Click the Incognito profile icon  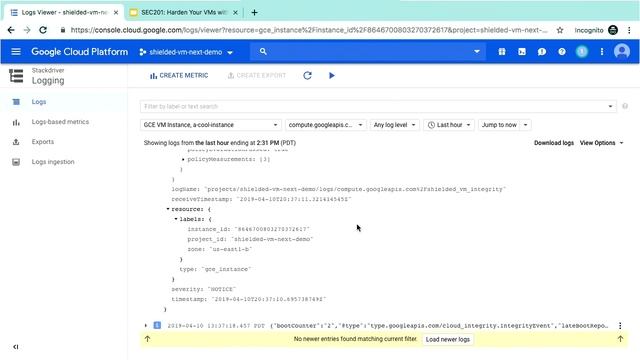point(613,30)
